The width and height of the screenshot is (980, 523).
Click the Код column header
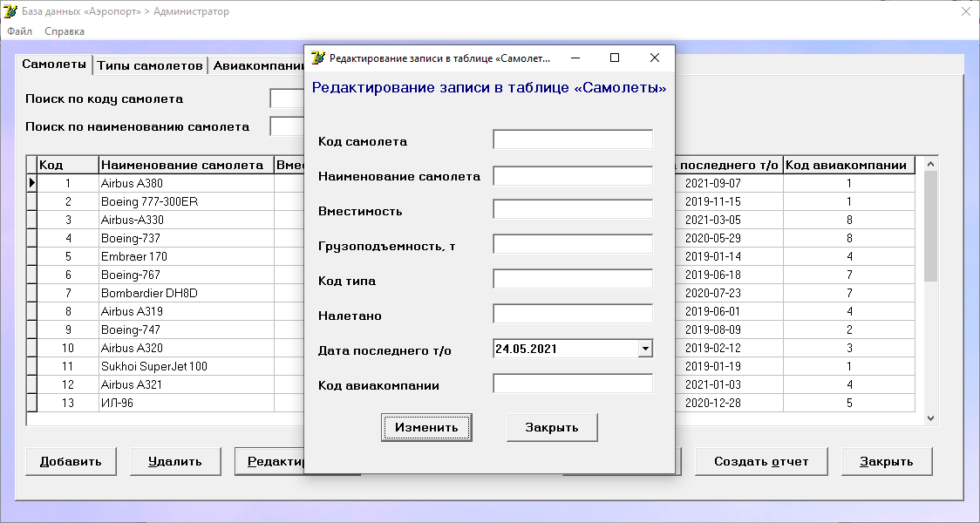[x=67, y=165]
